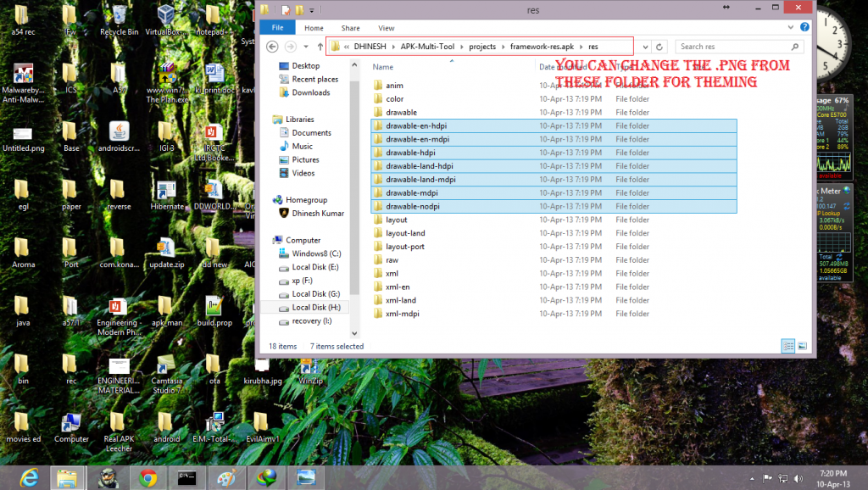Select the Hibernate desktop shortcut
This screenshot has height=490, width=868.
tap(167, 195)
